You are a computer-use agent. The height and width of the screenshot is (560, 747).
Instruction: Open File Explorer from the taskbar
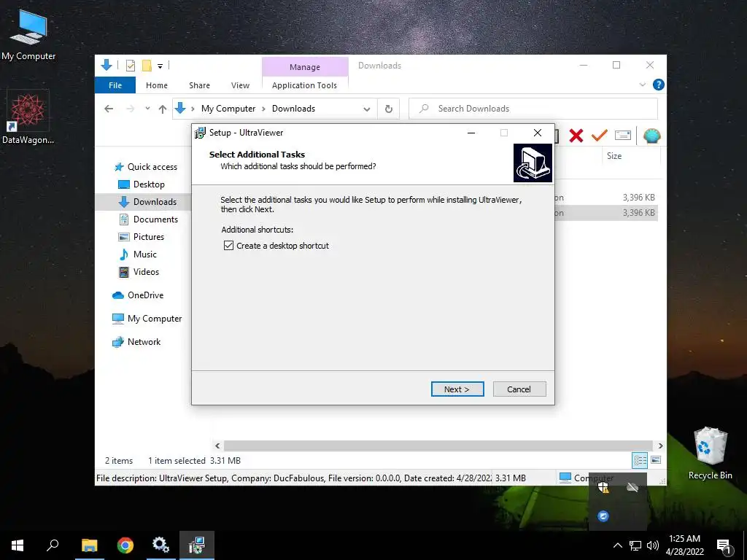click(x=89, y=545)
